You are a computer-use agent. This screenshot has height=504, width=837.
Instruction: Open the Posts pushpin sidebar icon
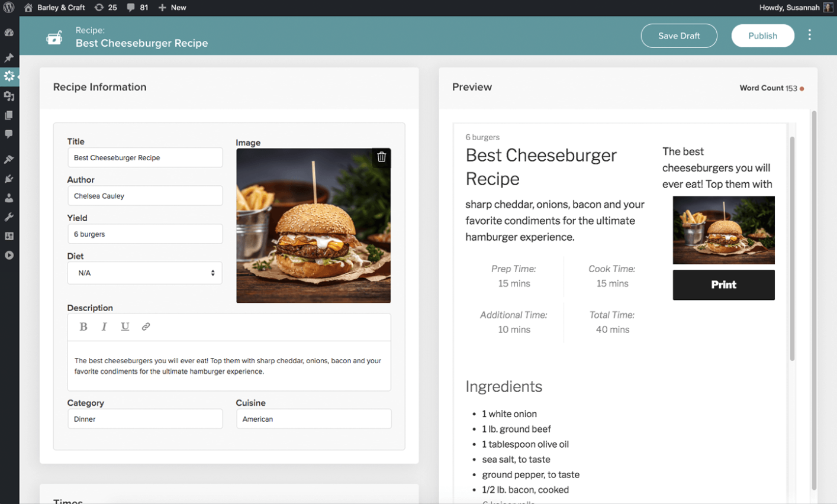[9, 57]
